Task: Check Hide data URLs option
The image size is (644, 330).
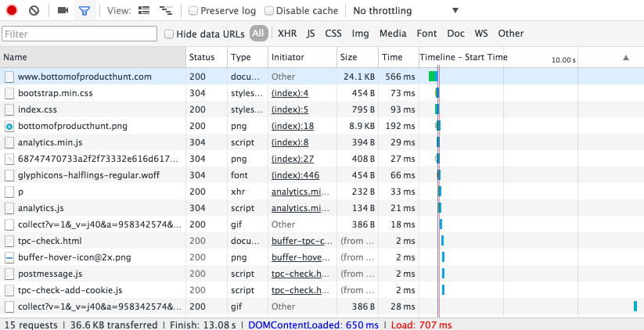Action: 169,34
